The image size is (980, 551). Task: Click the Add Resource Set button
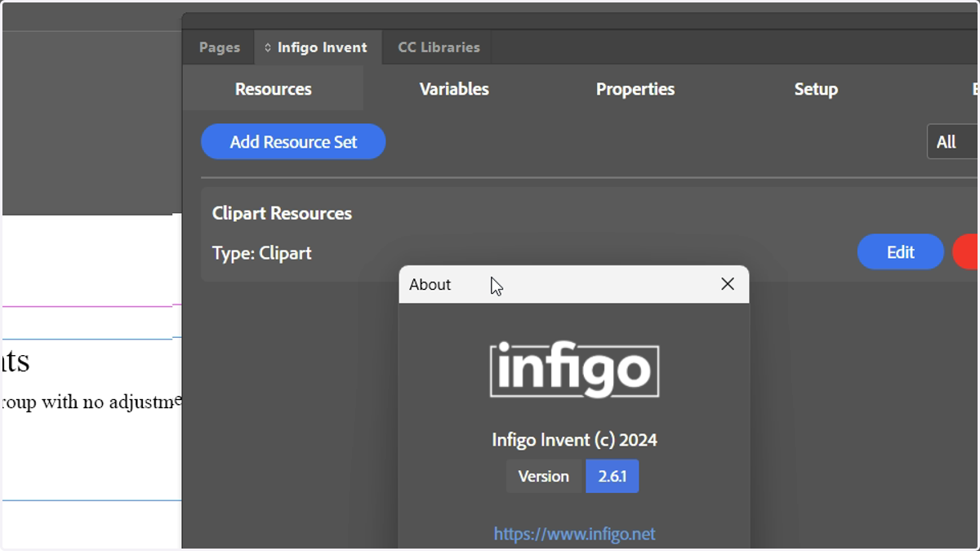pyautogui.click(x=293, y=142)
